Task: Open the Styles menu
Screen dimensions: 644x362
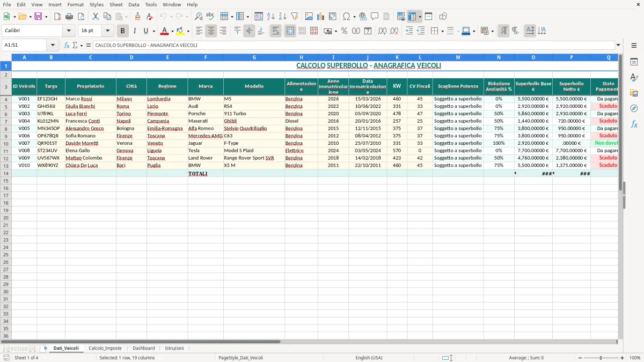Action: point(97,4)
